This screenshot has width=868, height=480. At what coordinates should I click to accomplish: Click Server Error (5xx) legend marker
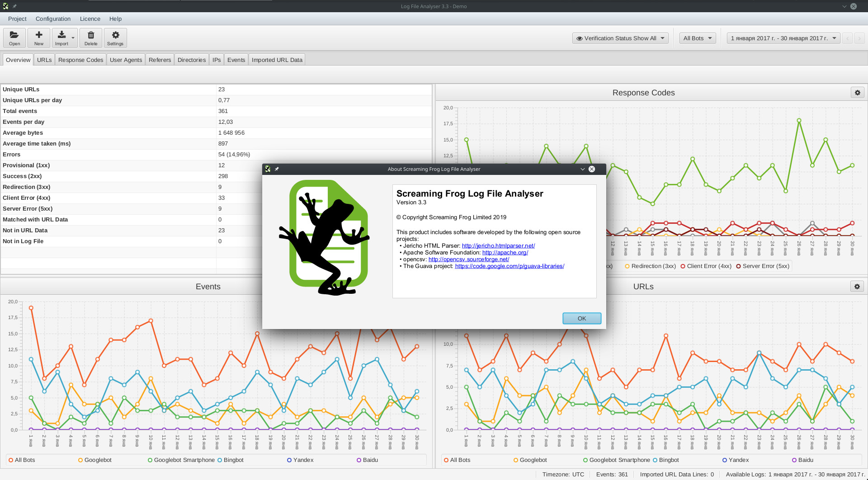(x=739, y=266)
